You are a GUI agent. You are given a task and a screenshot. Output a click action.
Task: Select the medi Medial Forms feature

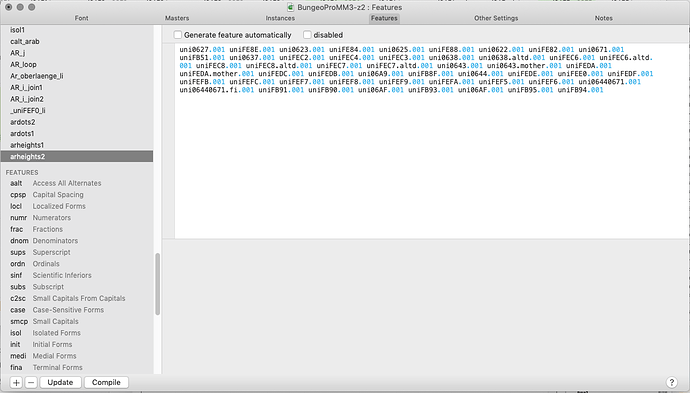point(77,356)
